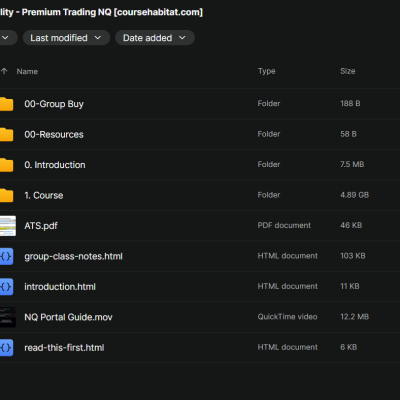
Task: Expand the partially visible filter chip chevron
Action: pyautogui.click(x=5, y=38)
